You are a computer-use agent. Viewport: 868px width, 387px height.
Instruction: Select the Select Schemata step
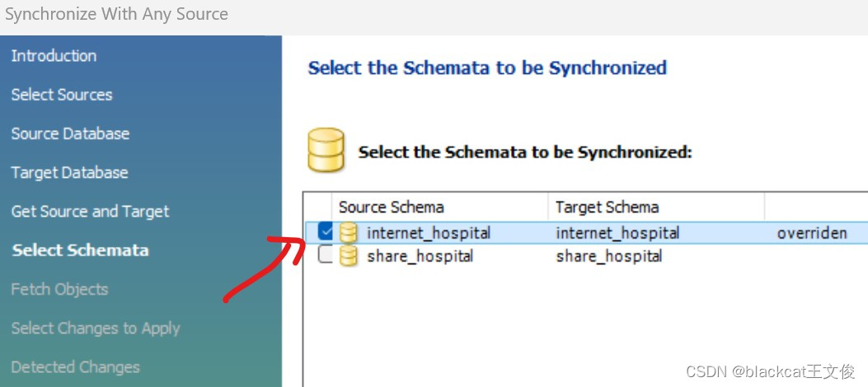pos(80,250)
